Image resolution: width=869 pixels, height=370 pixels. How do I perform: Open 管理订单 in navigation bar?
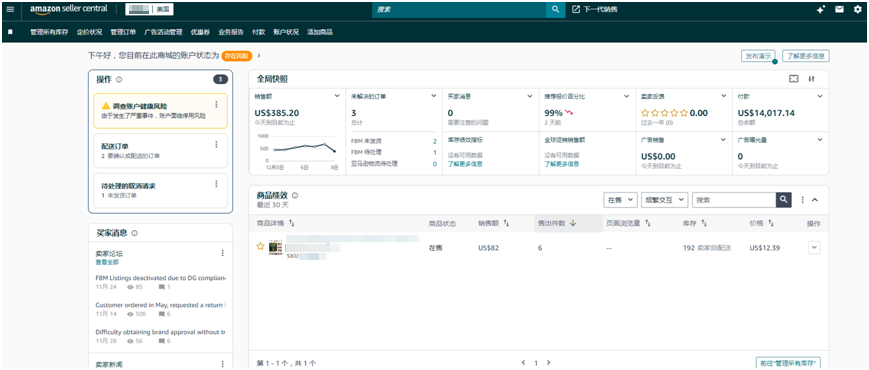click(123, 32)
